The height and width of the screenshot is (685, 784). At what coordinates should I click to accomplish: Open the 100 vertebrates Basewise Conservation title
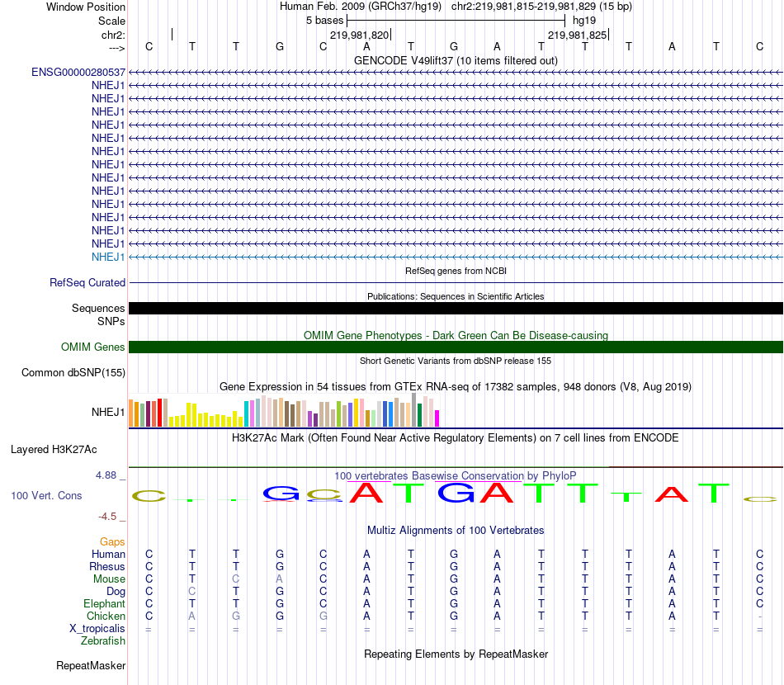click(456, 475)
